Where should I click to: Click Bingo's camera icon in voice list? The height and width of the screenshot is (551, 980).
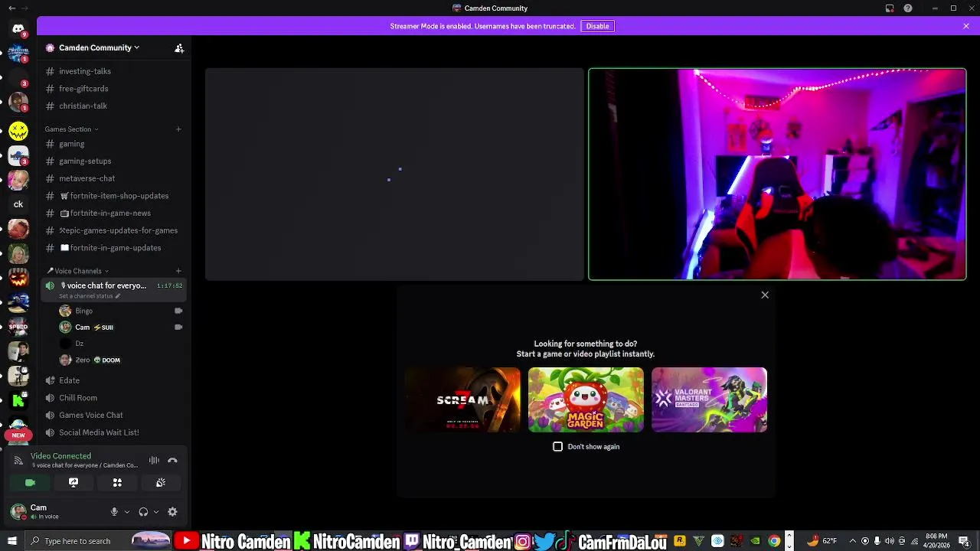point(178,311)
